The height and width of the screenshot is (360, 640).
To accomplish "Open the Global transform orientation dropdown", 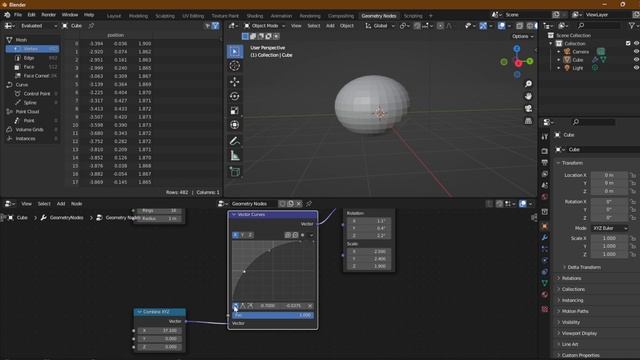I will click(x=380, y=26).
